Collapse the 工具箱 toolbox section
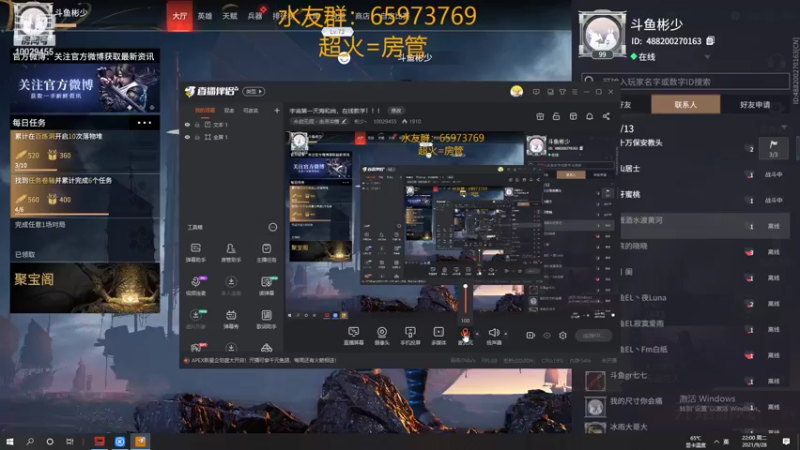Image resolution: width=800 pixels, height=450 pixels. point(273,227)
